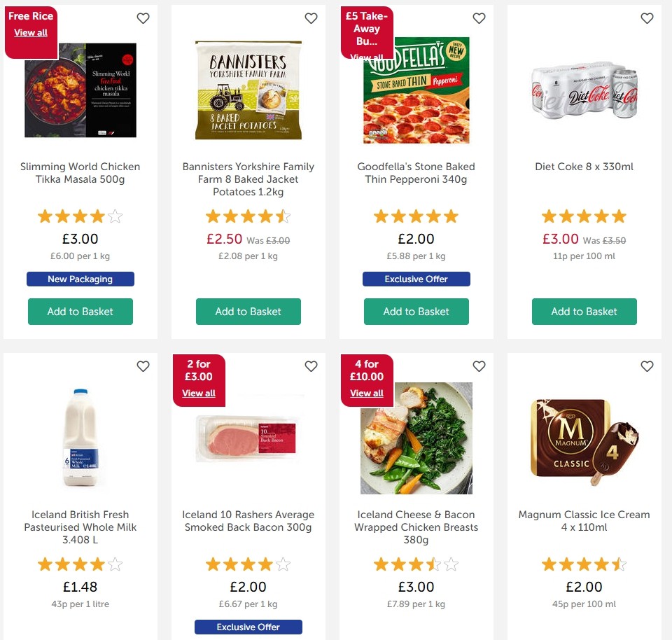Add Diet Coke to basket
Viewport: 672px width, 640px height.
coord(584,312)
